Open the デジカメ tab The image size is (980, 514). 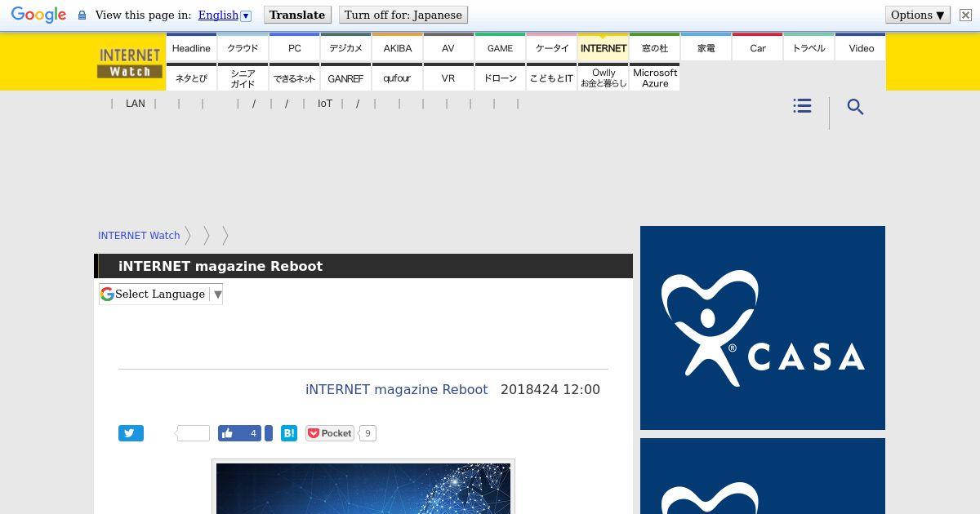click(345, 47)
